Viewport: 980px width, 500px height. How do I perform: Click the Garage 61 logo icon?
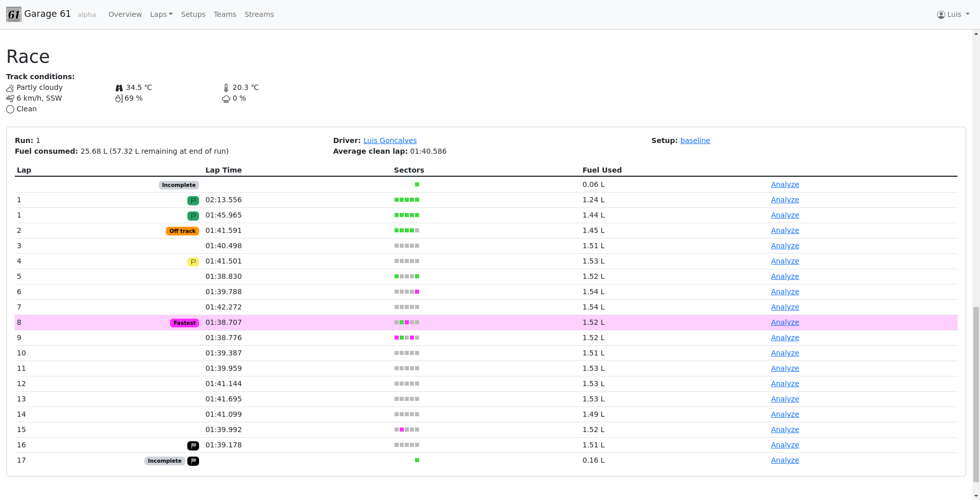pyautogui.click(x=14, y=14)
